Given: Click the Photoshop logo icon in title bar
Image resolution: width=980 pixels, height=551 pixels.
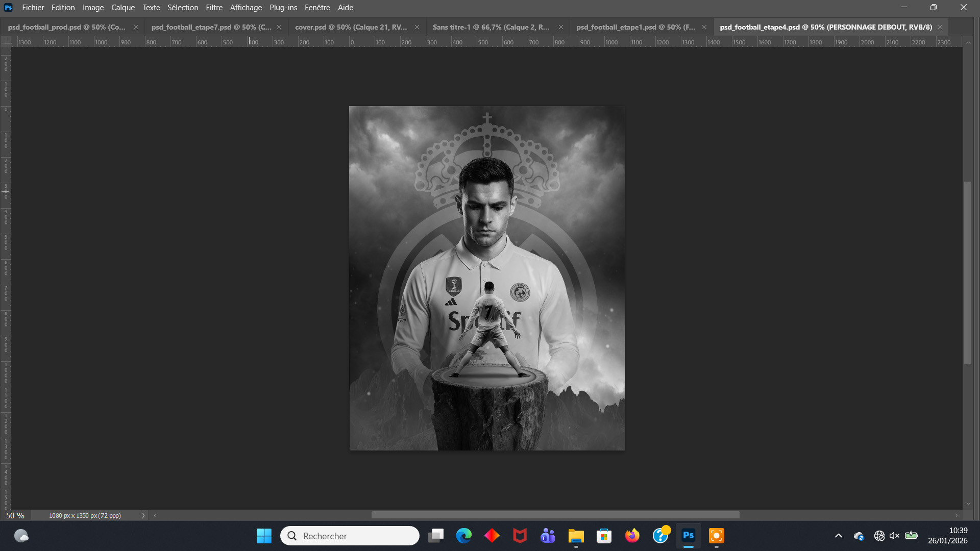Looking at the screenshot, I should pos(8,8).
